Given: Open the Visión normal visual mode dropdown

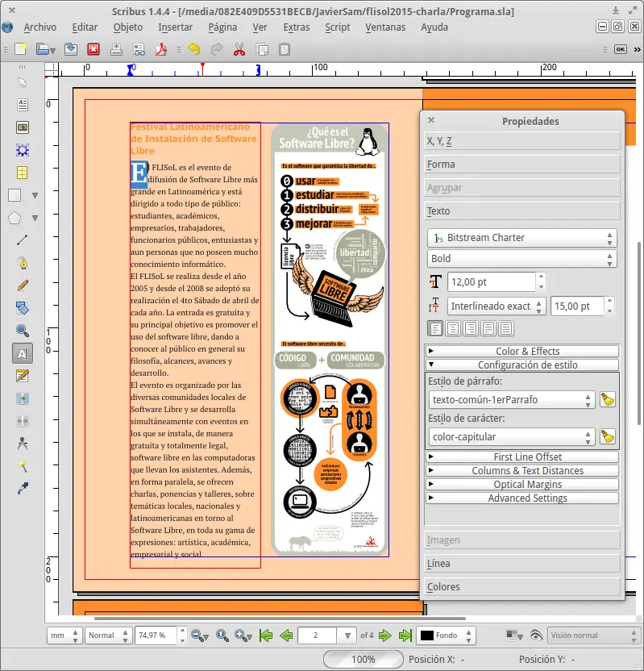Looking at the screenshot, I should coord(592,636).
